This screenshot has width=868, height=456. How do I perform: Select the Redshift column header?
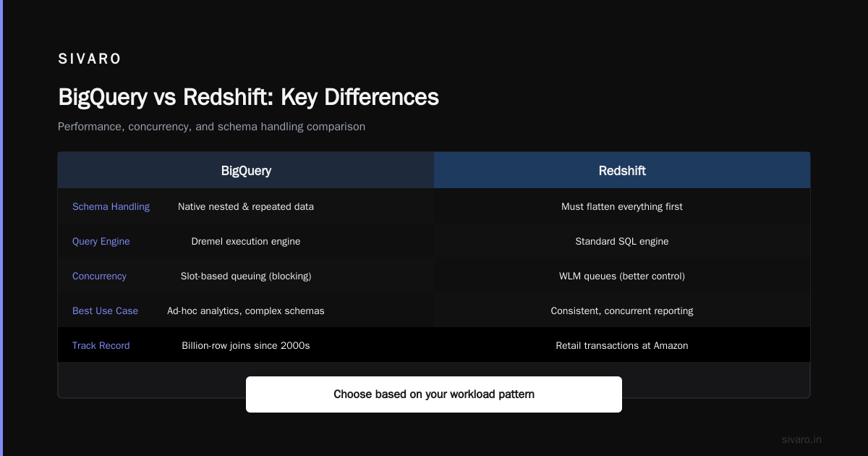coord(622,171)
